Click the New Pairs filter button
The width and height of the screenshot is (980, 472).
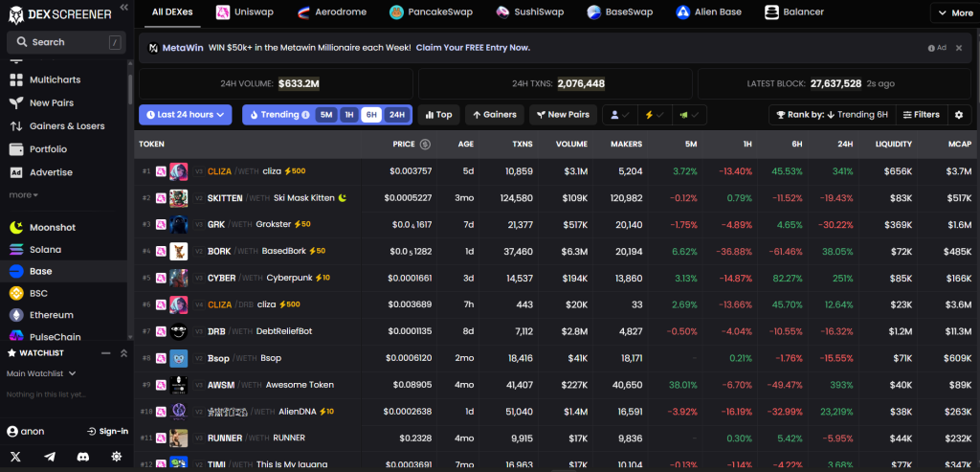pos(563,115)
